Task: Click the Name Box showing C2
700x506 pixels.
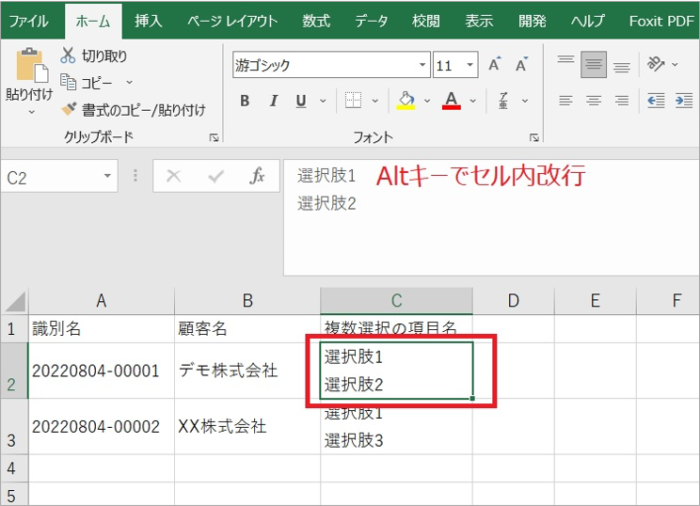Action: coord(59,176)
